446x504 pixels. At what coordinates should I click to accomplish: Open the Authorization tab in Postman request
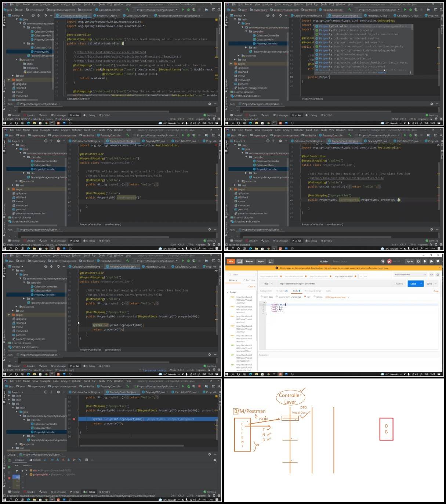[266, 291]
